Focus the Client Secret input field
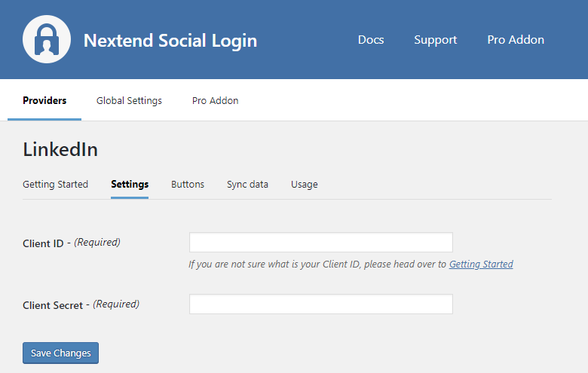Viewport: 588px width, 373px height. [320, 304]
